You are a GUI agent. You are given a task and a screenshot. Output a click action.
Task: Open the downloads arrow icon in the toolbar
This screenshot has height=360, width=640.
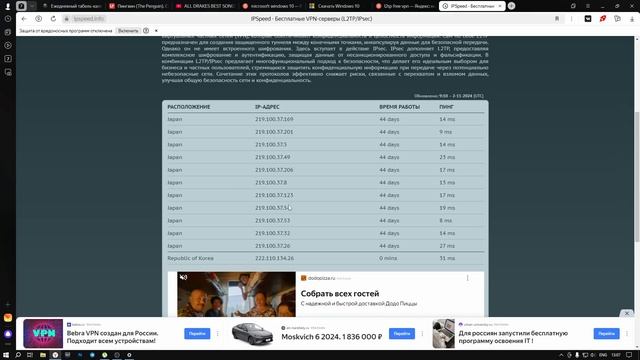pyautogui.click(x=632, y=19)
